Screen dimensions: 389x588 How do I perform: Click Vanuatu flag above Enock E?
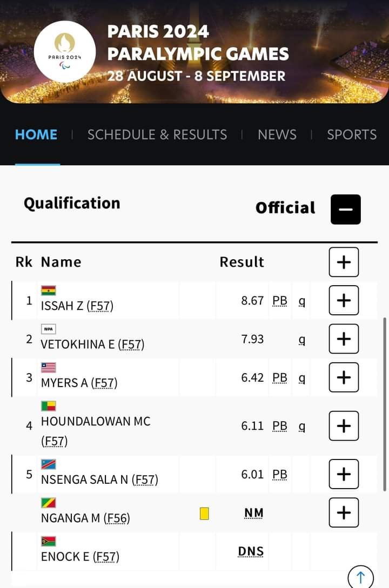click(49, 542)
